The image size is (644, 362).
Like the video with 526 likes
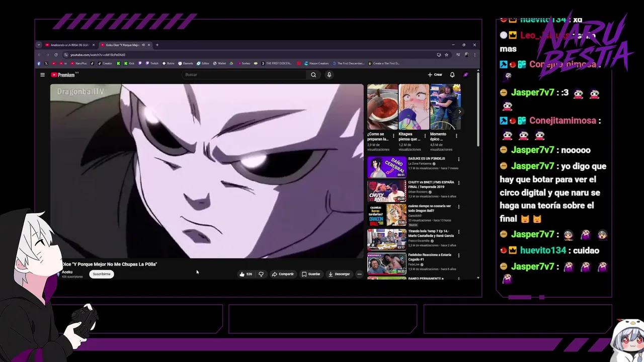pos(246,274)
